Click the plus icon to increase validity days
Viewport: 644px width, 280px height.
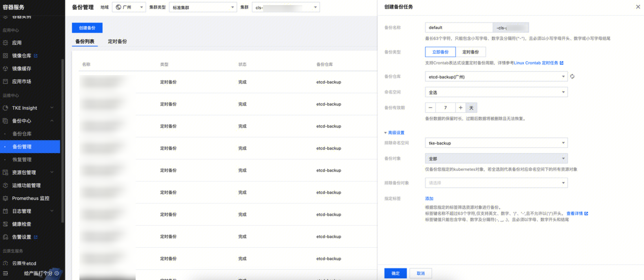460,108
